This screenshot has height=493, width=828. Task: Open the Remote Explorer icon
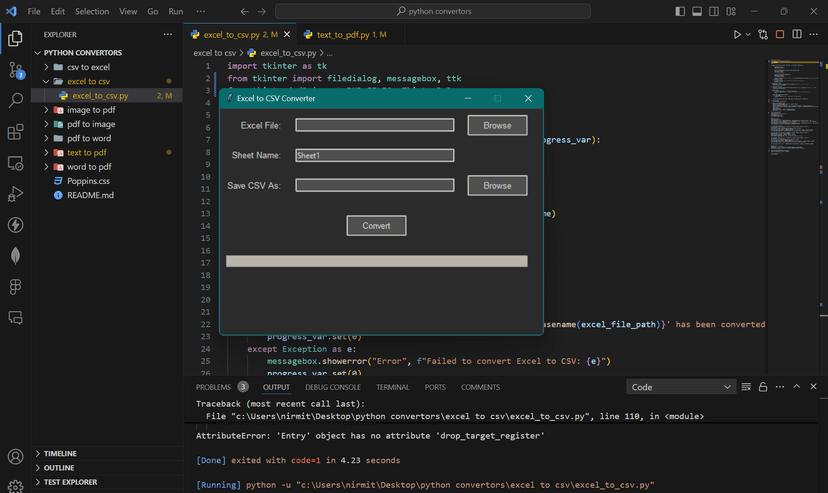pos(15,163)
